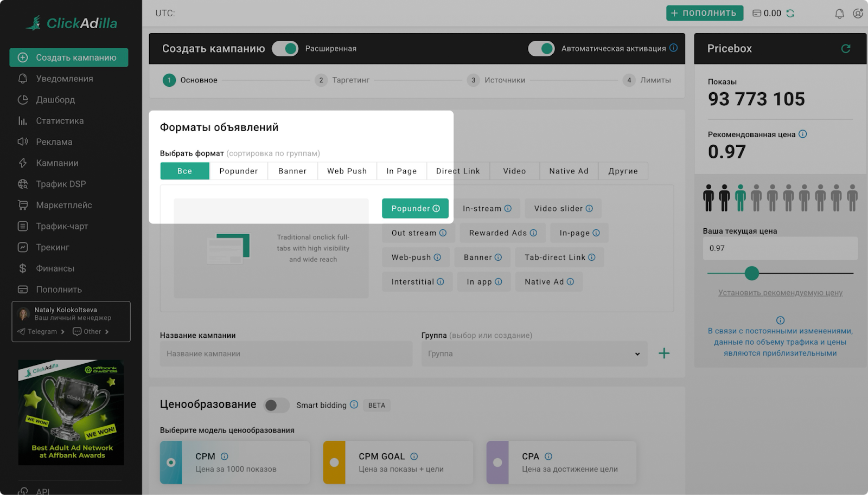This screenshot has height=495, width=868.
Task: Expand the Other contact options
Action: tap(91, 331)
